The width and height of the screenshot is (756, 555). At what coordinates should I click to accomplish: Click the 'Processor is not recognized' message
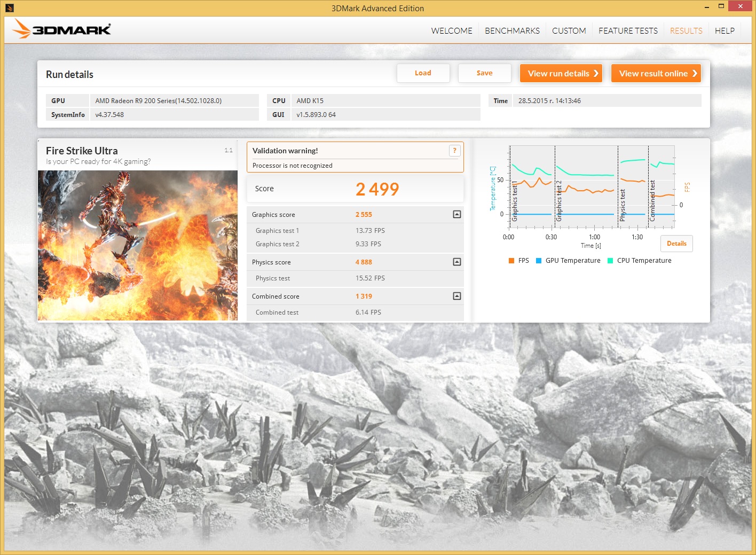pyautogui.click(x=292, y=166)
